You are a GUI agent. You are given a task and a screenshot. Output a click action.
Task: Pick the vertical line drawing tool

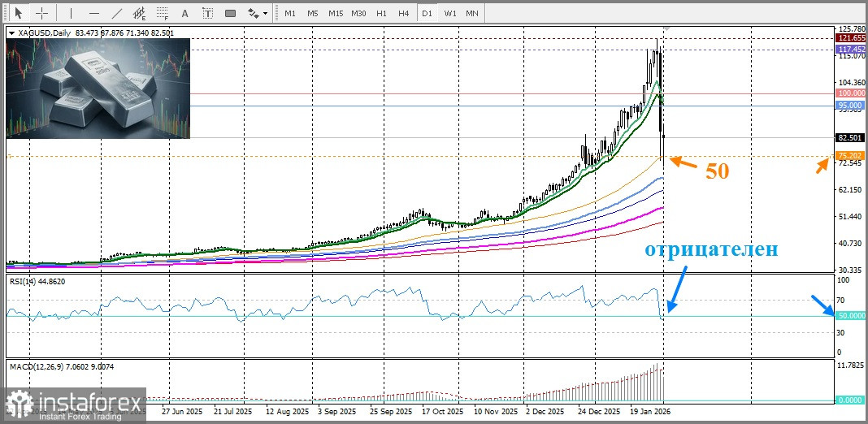point(71,13)
